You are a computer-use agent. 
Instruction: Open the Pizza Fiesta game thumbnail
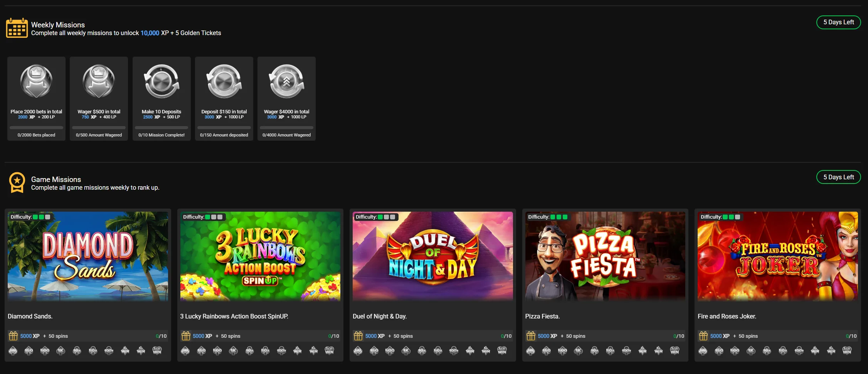tap(605, 256)
